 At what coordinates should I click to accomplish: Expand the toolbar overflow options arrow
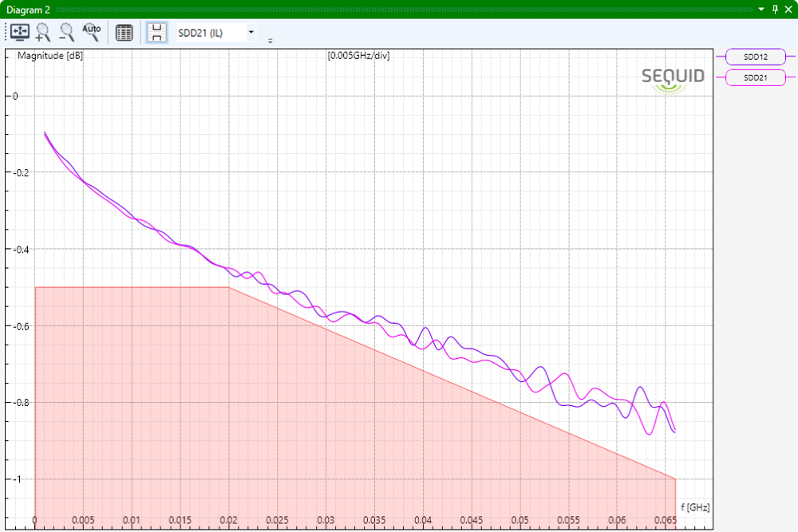[270, 41]
